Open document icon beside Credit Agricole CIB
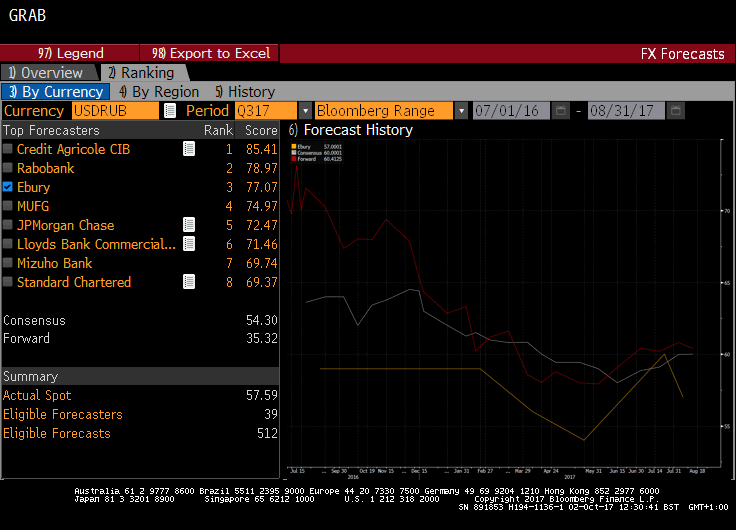Viewport: 736px width, 530px height. (189, 149)
